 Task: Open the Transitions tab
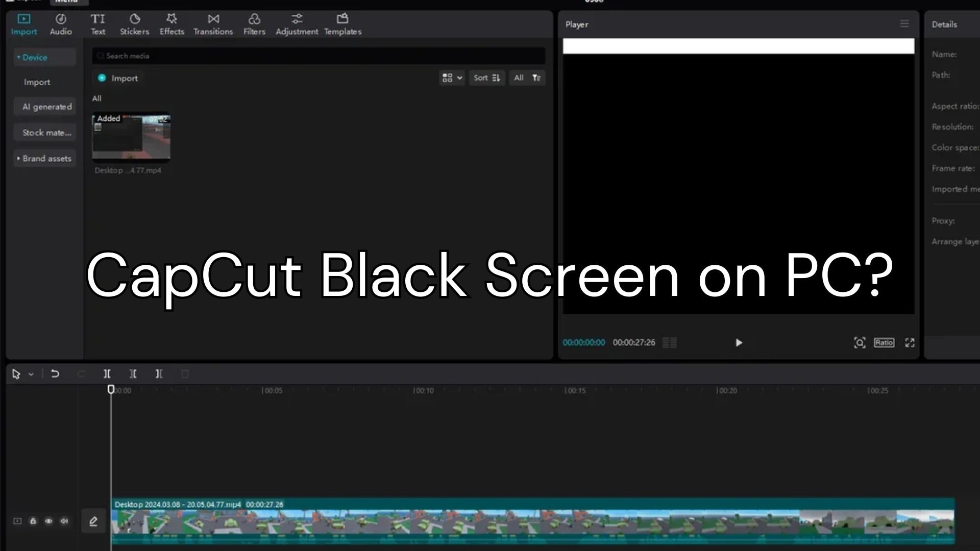213,24
